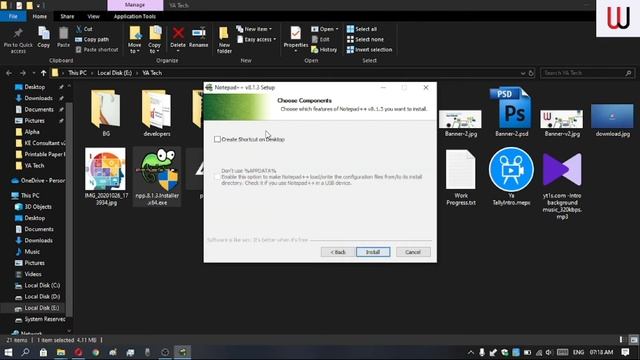The image size is (640, 360).
Task: Open the Windows Start menu
Action: point(8,352)
